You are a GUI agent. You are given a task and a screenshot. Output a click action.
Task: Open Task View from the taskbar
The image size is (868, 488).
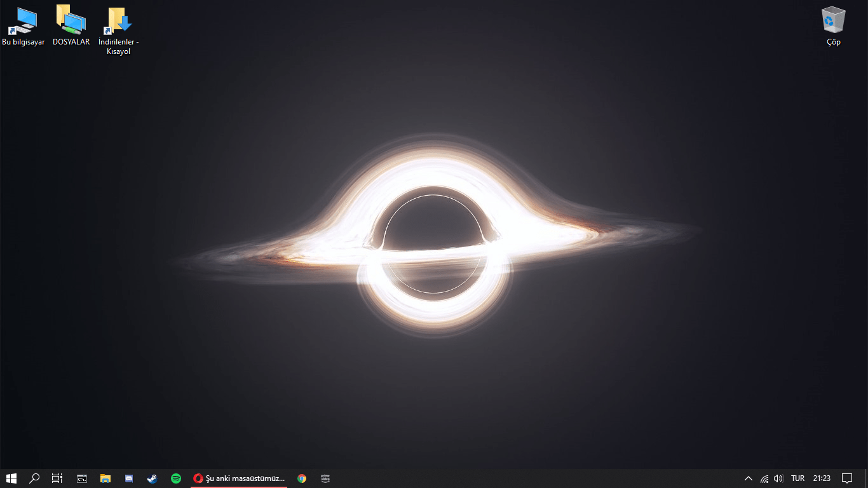point(57,478)
